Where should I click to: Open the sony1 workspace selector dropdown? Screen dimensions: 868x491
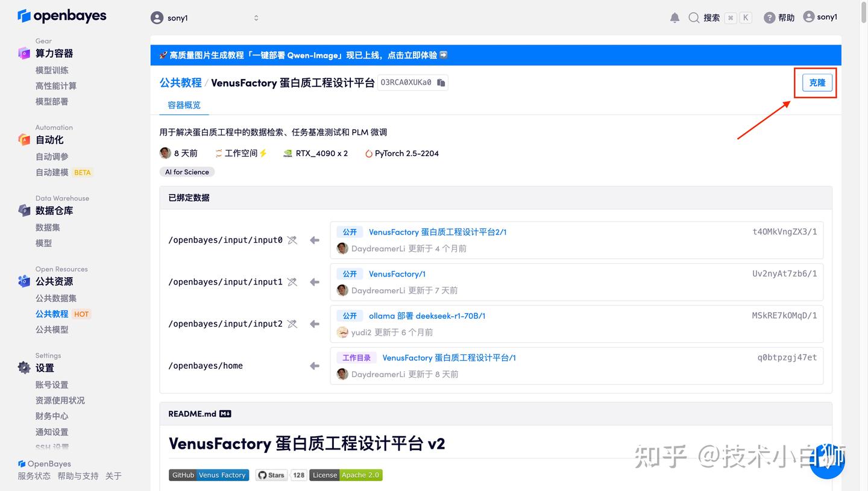point(256,17)
